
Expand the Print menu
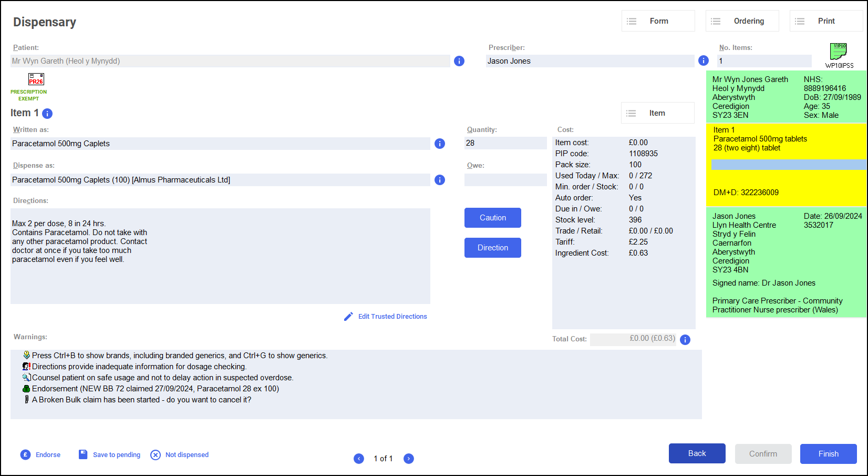(x=826, y=21)
